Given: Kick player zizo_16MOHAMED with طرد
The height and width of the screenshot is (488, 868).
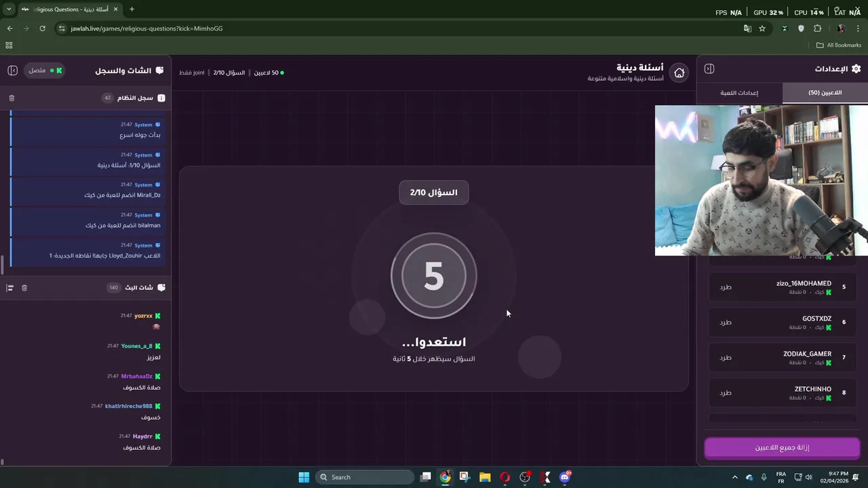Looking at the screenshot, I should click(x=726, y=287).
